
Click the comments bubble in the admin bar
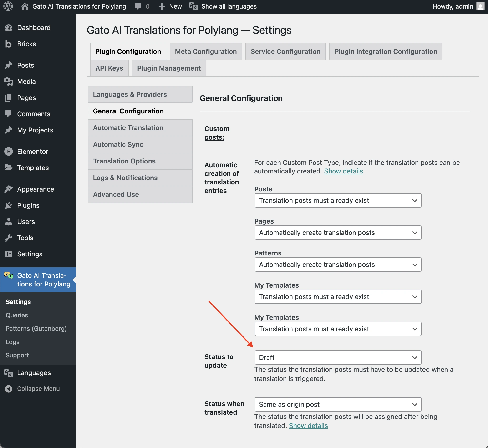[137, 6]
